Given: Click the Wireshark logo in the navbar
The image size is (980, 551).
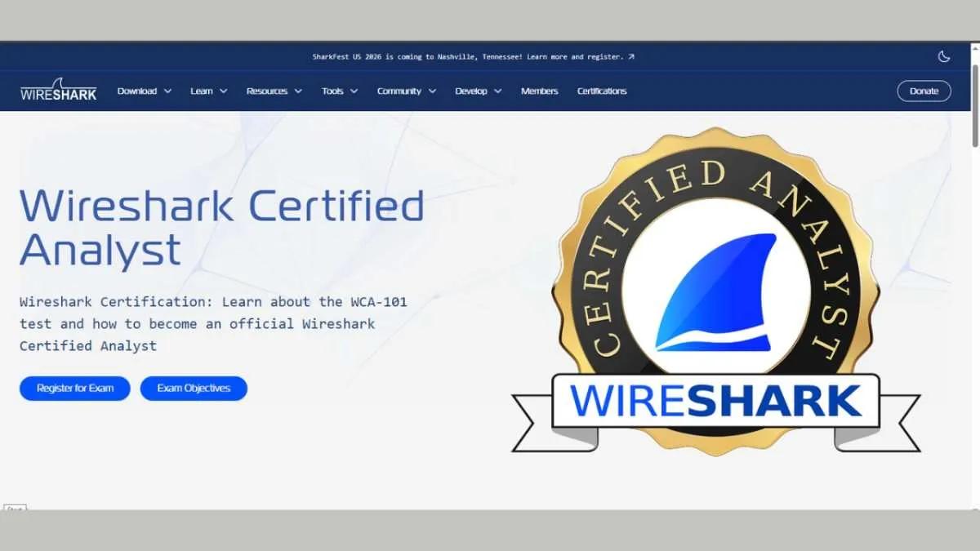Looking at the screenshot, I should (x=59, y=90).
